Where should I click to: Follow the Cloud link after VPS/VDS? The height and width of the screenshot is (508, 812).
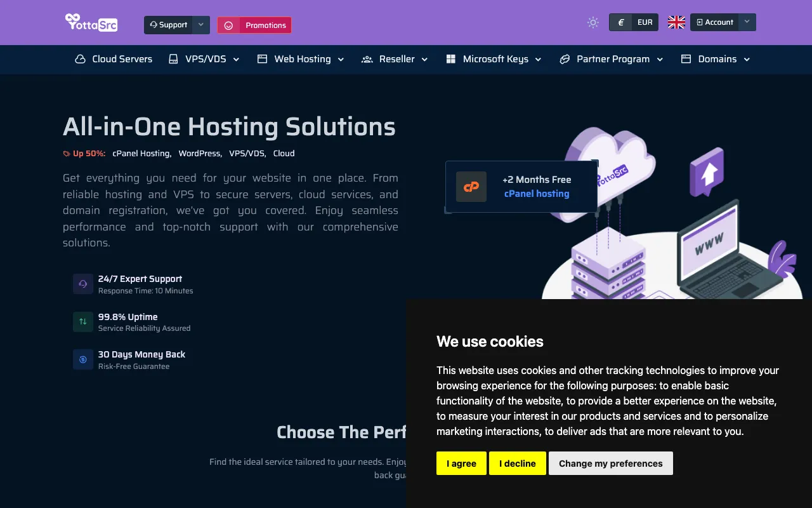pyautogui.click(x=284, y=154)
